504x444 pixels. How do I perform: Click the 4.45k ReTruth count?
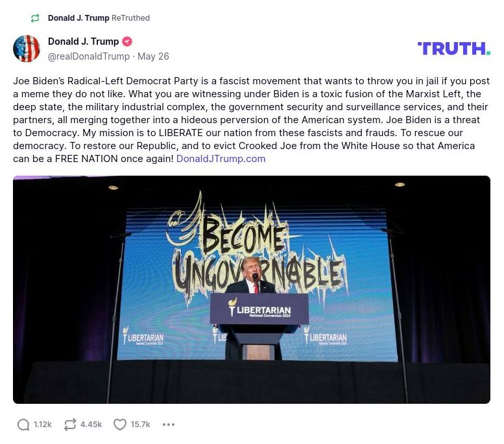click(x=91, y=425)
